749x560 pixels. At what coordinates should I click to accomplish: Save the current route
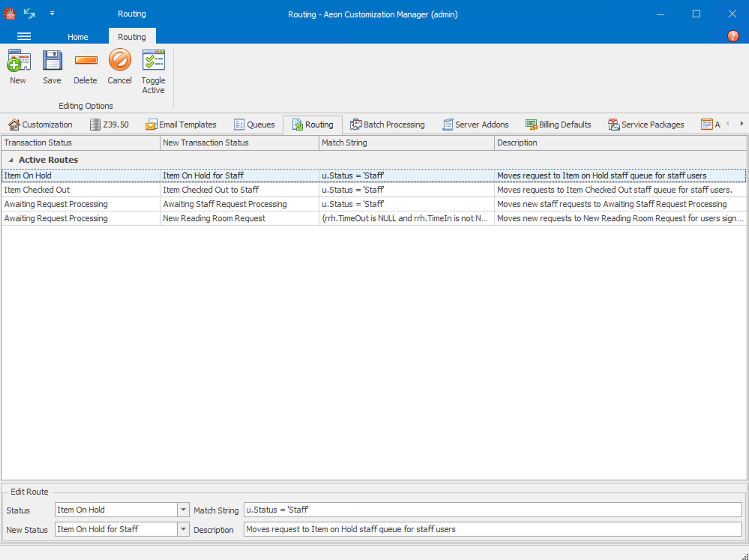(52, 67)
